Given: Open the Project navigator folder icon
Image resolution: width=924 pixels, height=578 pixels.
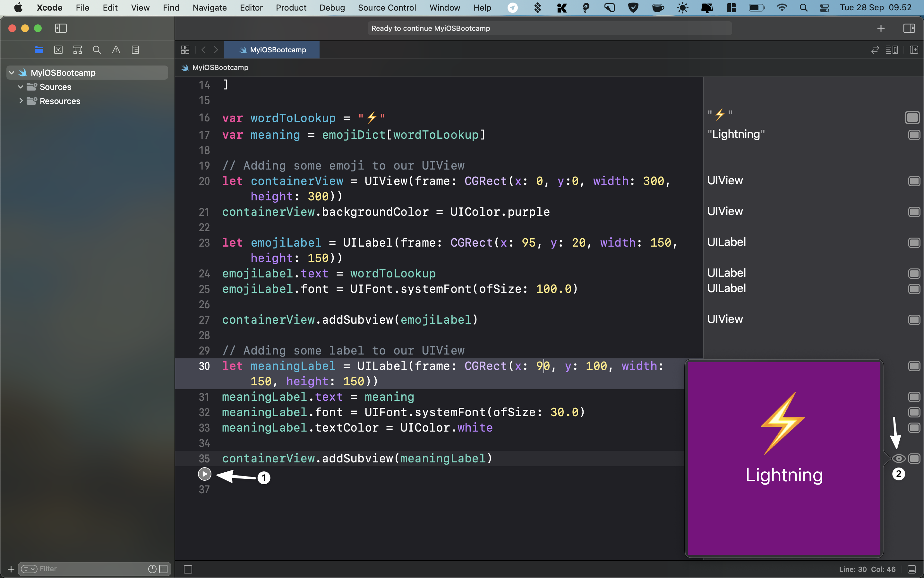Looking at the screenshot, I should pyautogui.click(x=39, y=50).
